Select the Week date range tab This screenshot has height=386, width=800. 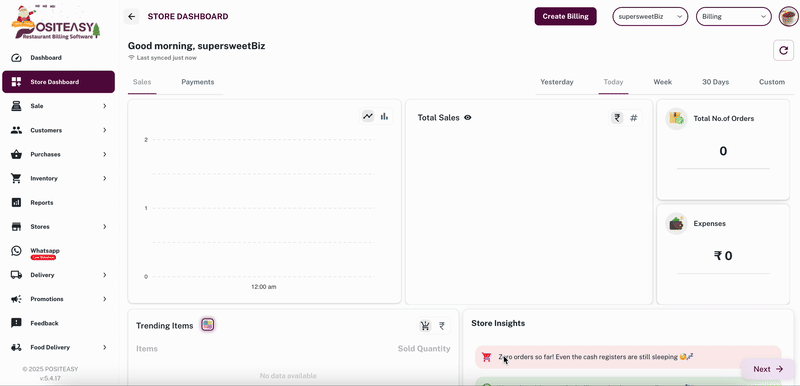pos(663,82)
